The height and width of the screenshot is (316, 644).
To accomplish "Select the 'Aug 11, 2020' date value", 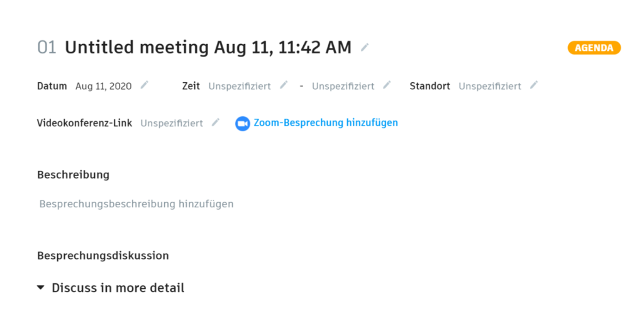I will (104, 86).
